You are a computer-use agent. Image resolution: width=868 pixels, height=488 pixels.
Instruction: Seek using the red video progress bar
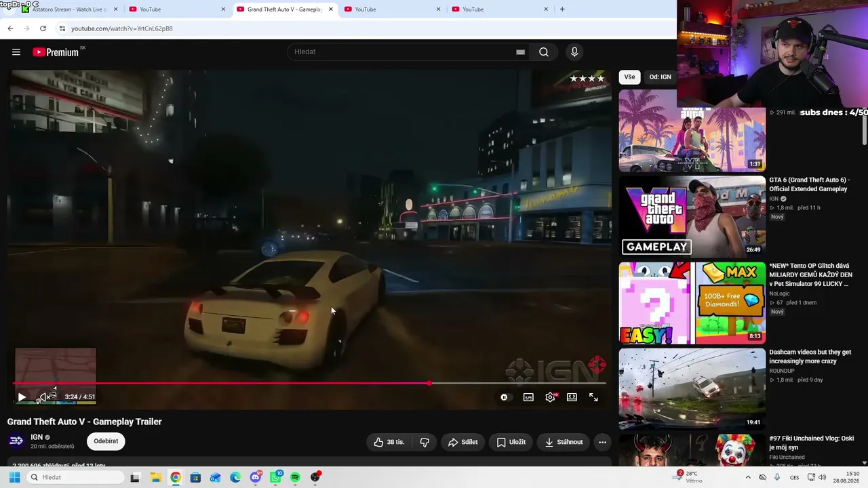(309, 384)
